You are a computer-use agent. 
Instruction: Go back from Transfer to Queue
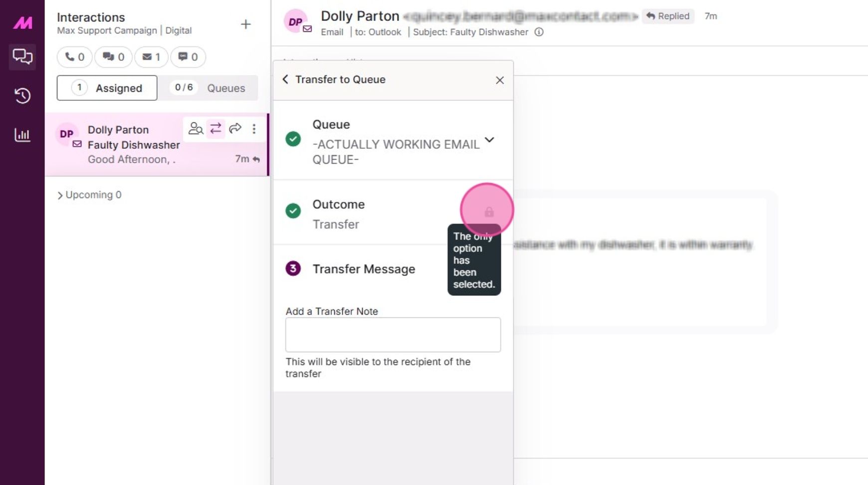[285, 79]
